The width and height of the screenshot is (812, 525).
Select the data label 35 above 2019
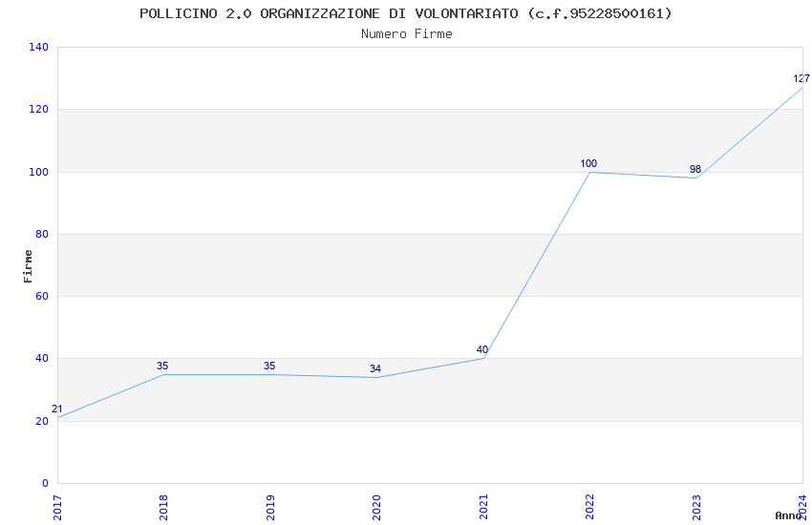point(269,366)
